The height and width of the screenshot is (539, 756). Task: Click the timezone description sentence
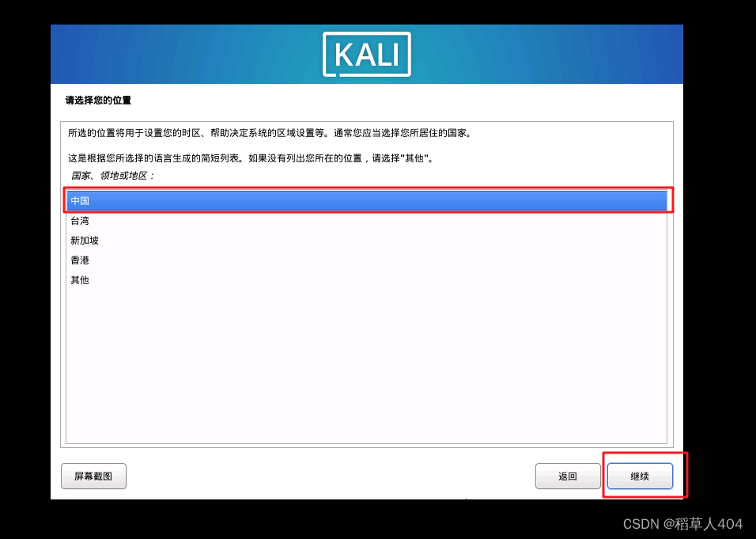tap(270, 133)
